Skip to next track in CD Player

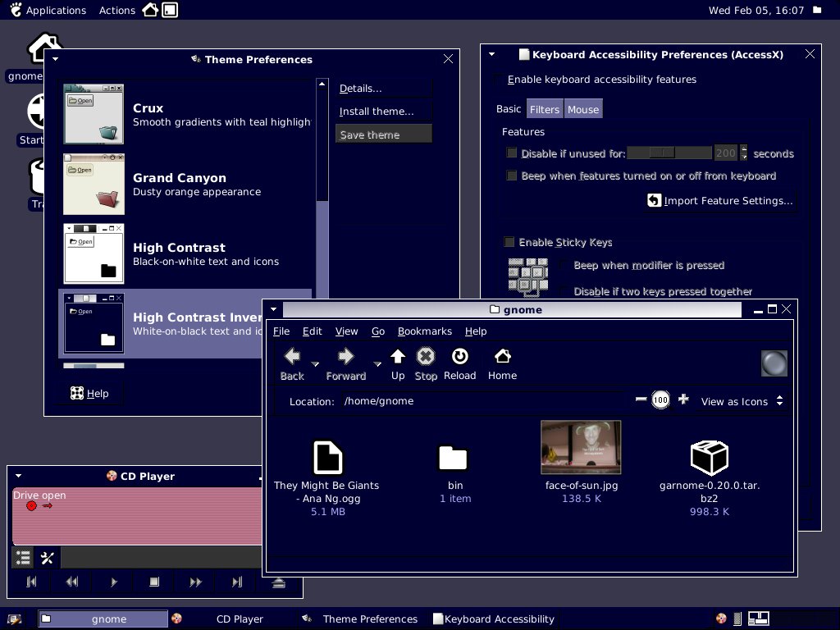click(237, 582)
